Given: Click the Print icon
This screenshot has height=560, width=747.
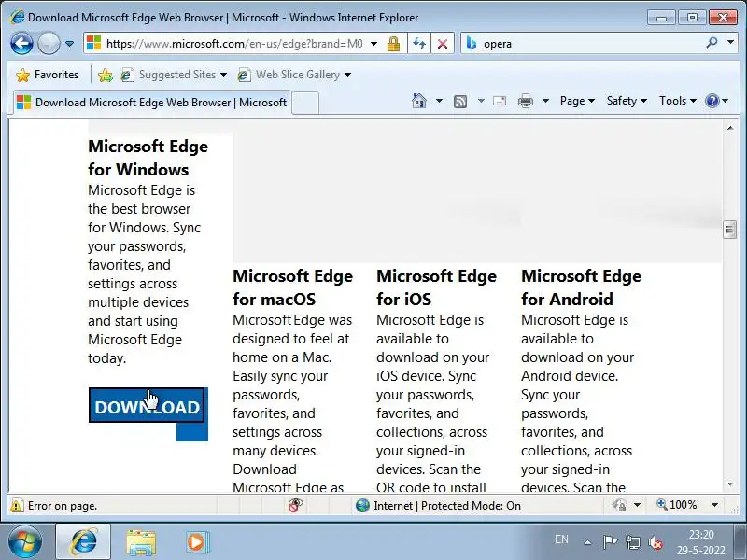Looking at the screenshot, I should 526,101.
